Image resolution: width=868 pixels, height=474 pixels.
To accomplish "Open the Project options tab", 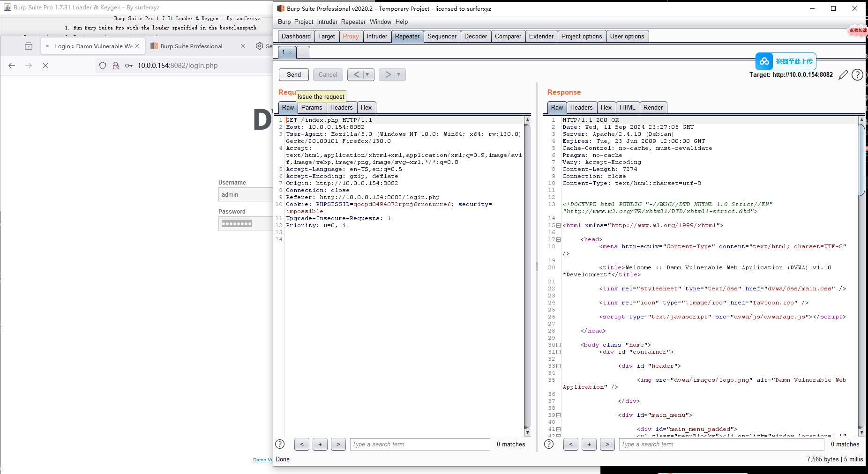I will point(582,36).
